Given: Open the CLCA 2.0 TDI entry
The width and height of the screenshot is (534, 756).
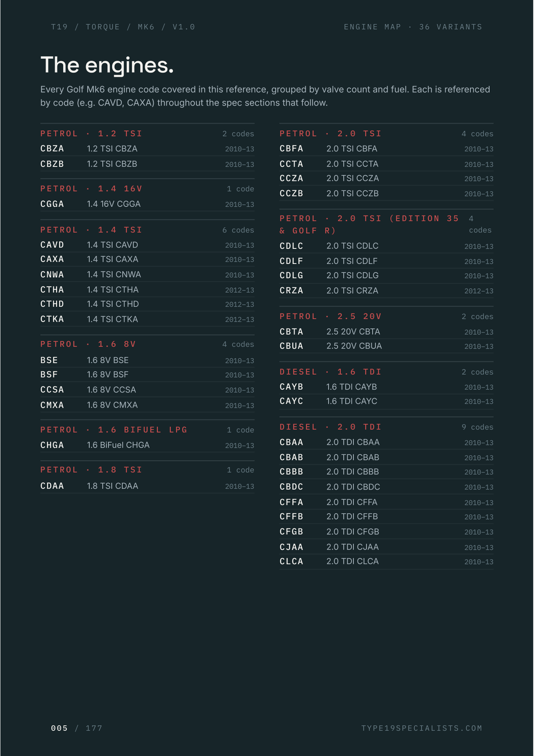Looking at the screenshot, I should pos(386,562).
